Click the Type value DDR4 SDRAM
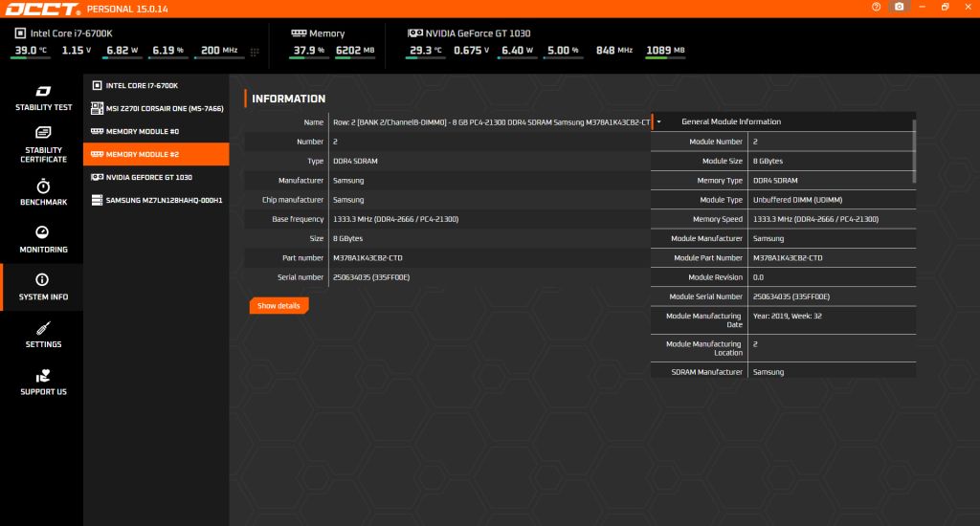980x526 pixels. coord(355,162)
